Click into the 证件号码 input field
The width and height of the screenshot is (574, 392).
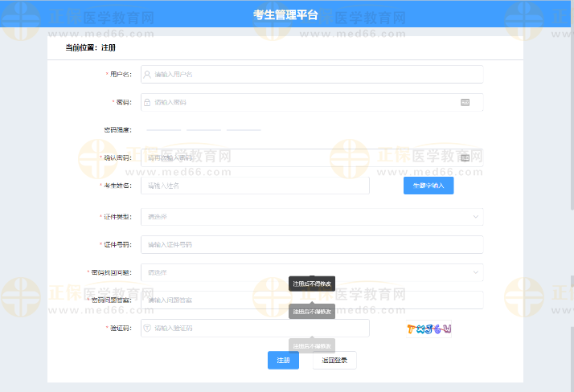click(x=311, y=244)
